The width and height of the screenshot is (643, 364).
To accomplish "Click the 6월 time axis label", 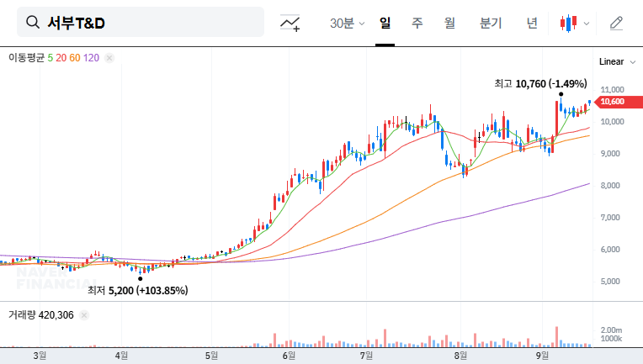I will tap(289, 356).
